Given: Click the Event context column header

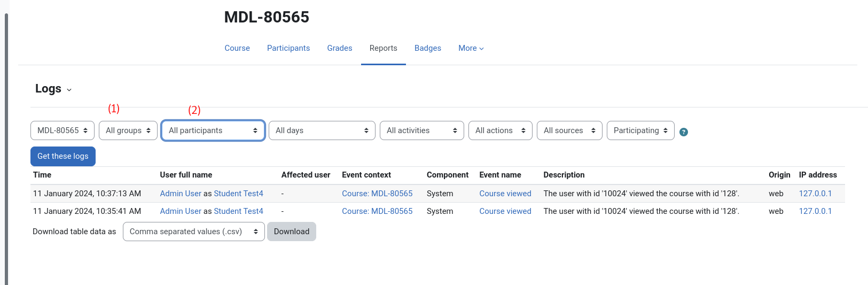Looking at the screenshot, I should click(366, 175).
